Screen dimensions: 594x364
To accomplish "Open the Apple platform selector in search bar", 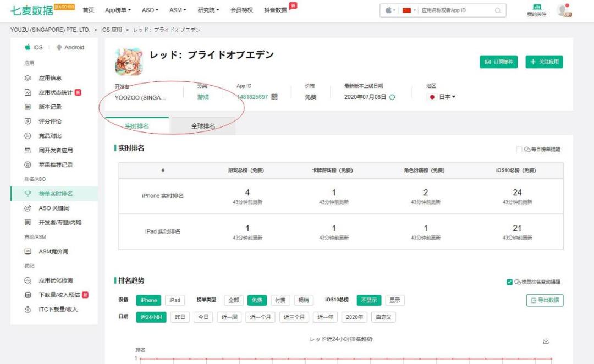I will [x=390, y=10].
